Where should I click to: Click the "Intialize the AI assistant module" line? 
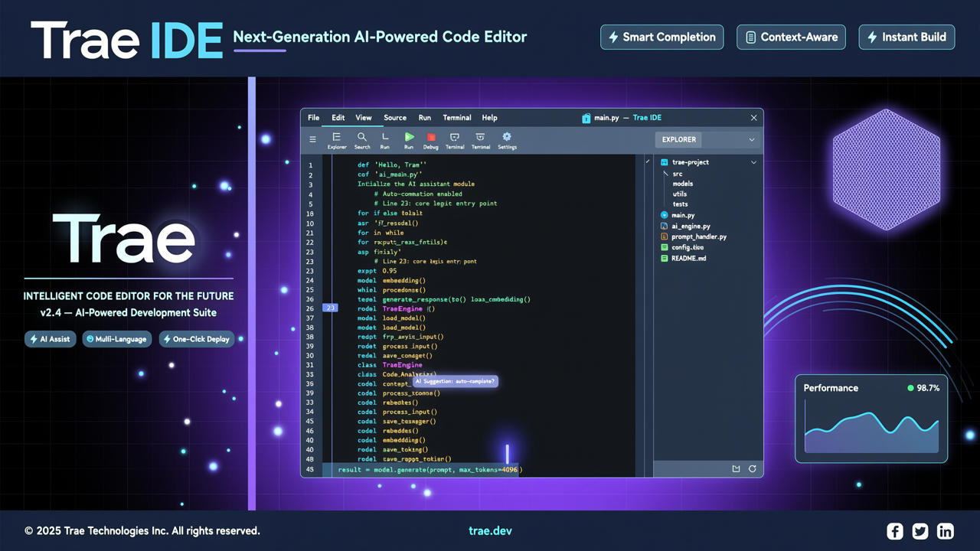point(416,184)
